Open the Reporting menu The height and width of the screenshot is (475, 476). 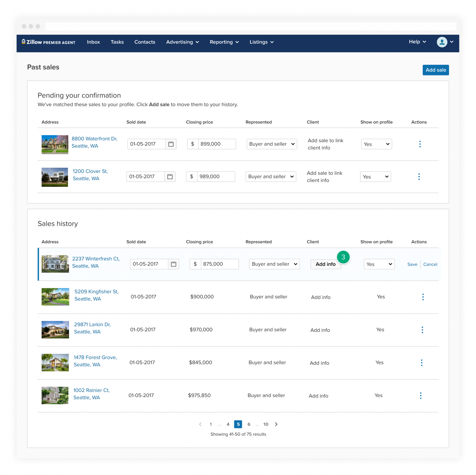[x=224, y=42]
